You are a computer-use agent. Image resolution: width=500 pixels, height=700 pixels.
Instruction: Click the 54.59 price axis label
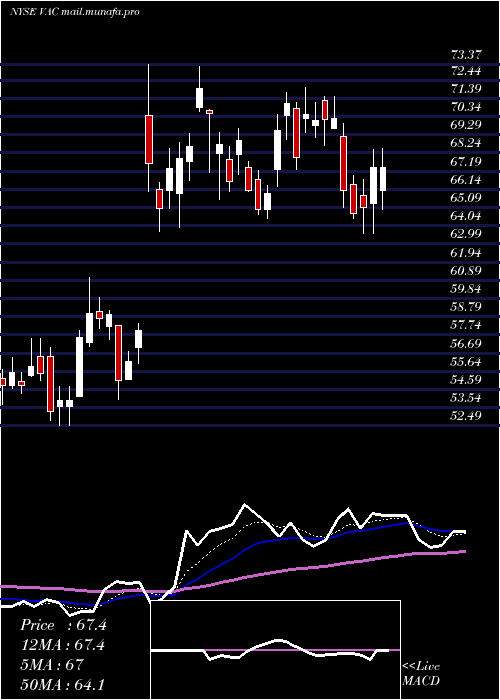467,380
